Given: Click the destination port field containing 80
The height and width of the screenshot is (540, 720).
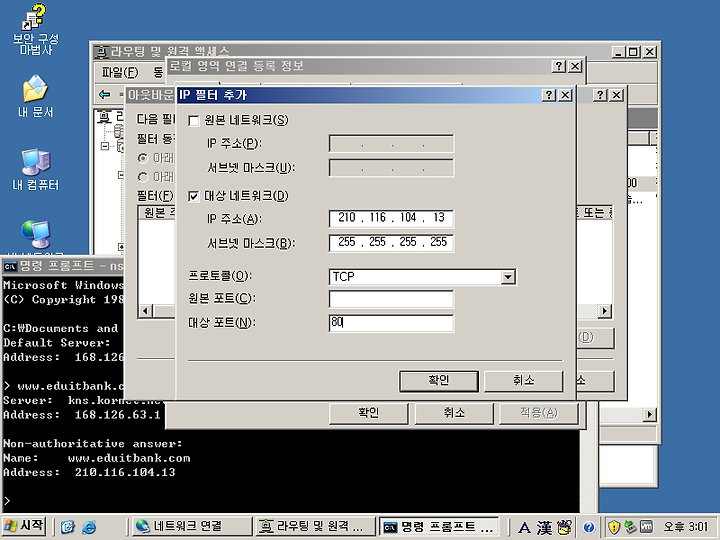Looking at the screenshot, I should click(391, 323).
